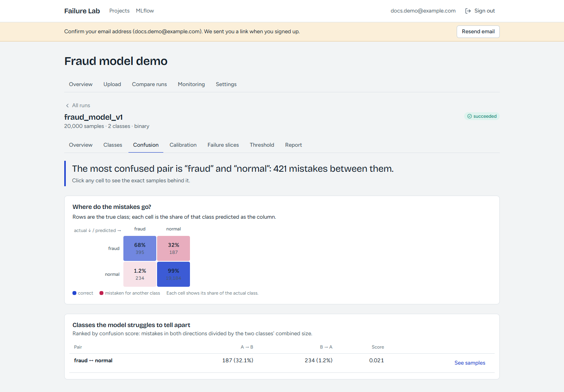This screenshot has height=392, width=564.
Task: Click the 68% fraud-as-fraud matrix cell
Action: 140,248
